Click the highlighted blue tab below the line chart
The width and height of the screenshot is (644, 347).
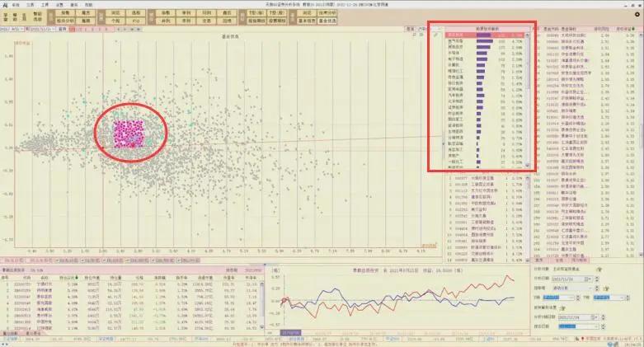tap(291, 333)
